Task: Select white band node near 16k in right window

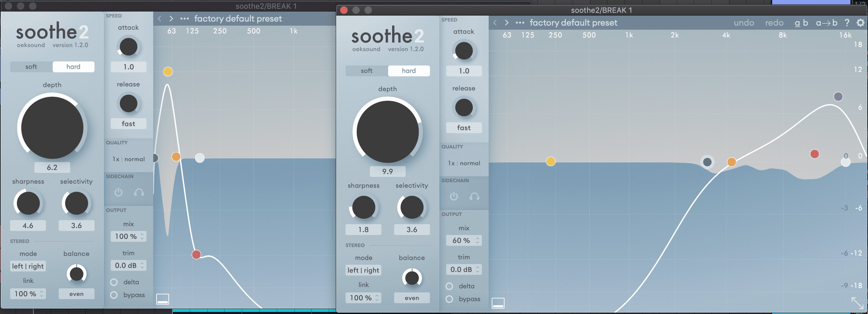Action: (x=845, y=162)
